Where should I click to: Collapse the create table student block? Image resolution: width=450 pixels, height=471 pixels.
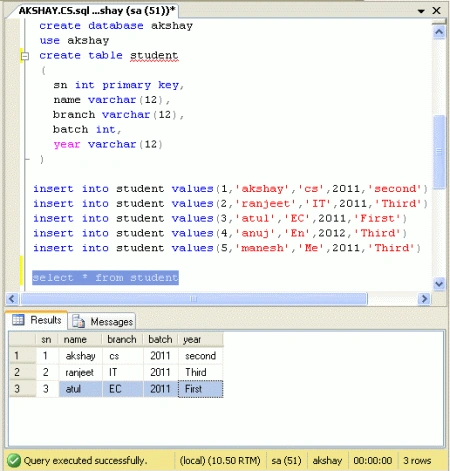[x=25, y=56]
